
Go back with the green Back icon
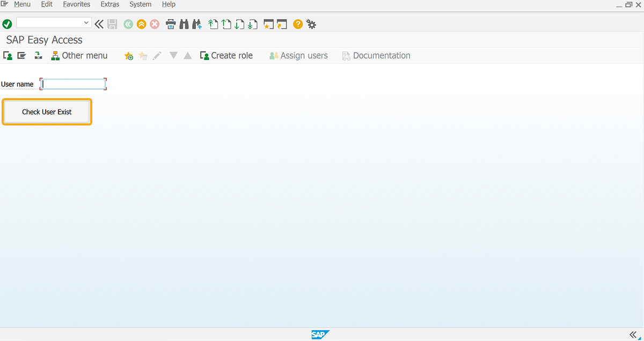tap(128, 24)
